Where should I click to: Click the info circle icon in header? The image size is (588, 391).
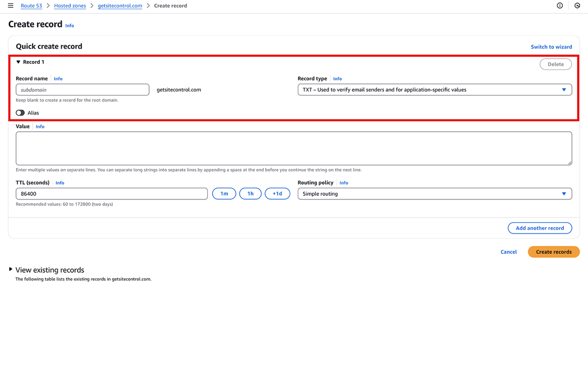click(560, 6)
